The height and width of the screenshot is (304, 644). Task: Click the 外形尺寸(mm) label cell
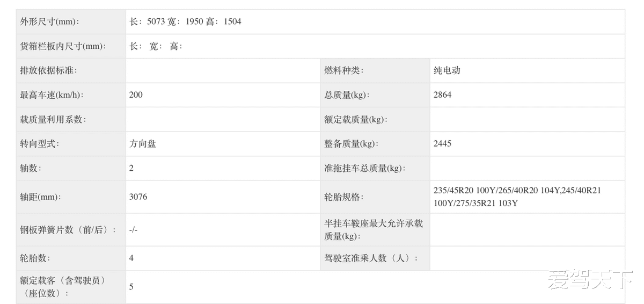(x=49, y=22)
